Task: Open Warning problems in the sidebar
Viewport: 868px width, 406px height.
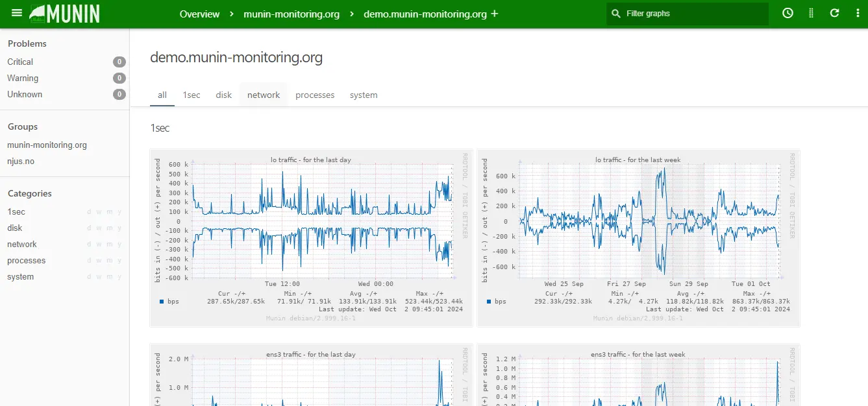Action: coord(23,78)
